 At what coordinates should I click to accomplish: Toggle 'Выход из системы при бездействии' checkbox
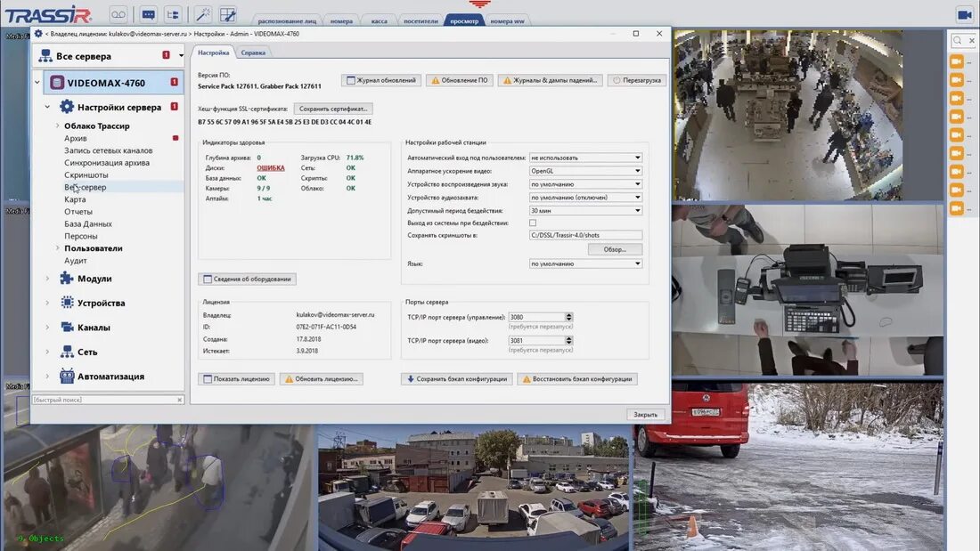pos(533,223)
